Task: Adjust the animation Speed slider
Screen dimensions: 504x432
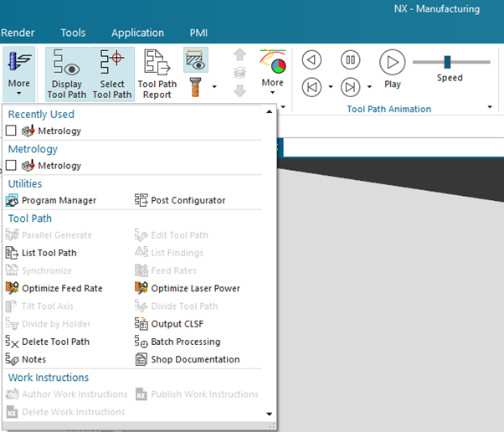Action: [447, 62]
